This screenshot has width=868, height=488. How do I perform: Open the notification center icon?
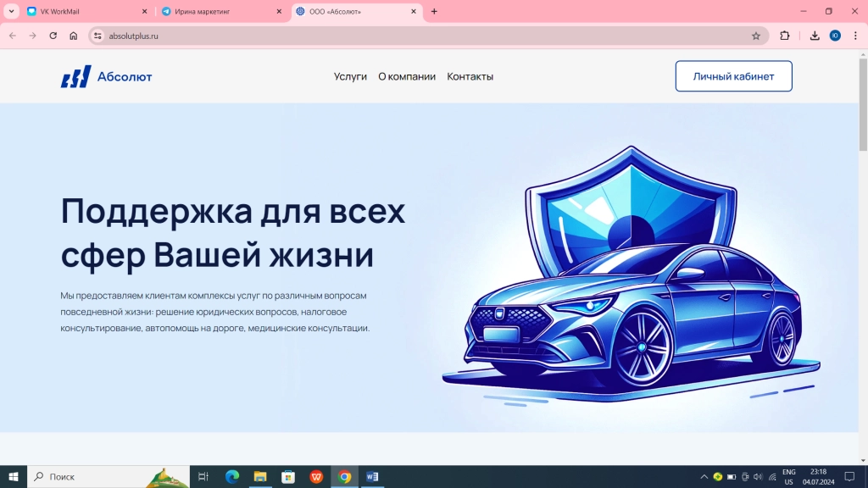pyautogui.click(x=849, y=476)
